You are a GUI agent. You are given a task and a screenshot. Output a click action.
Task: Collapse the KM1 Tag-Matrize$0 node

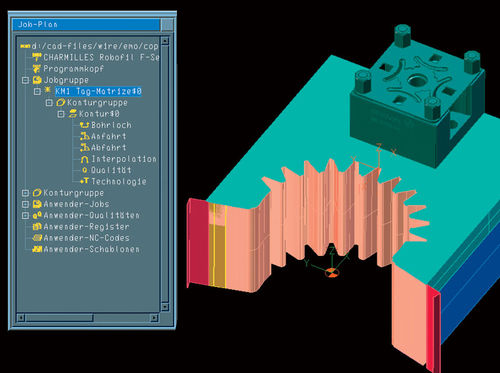click(37, 91)
